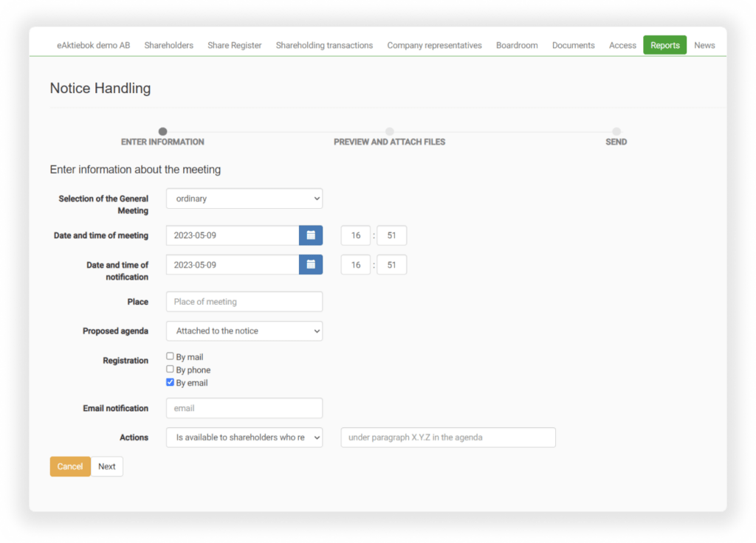Focus the notification hour field
Viewport: 756px width, 543px height.
point(355,265)
